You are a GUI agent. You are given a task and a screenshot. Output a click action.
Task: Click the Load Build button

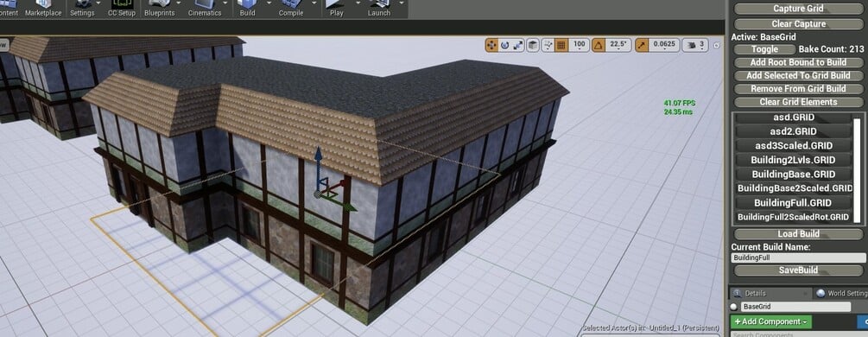point(798,234)
